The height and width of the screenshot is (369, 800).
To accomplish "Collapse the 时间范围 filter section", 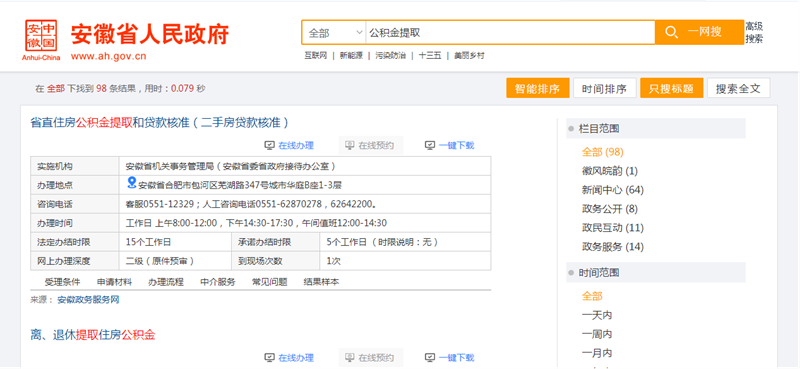I will tap(656, 273).
